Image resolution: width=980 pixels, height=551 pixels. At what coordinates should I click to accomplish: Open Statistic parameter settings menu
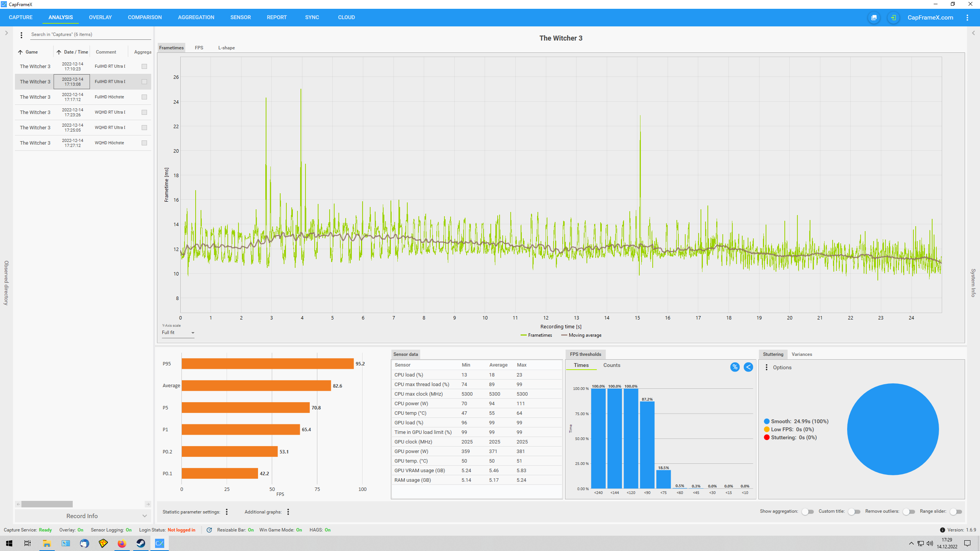click(227, 512)
